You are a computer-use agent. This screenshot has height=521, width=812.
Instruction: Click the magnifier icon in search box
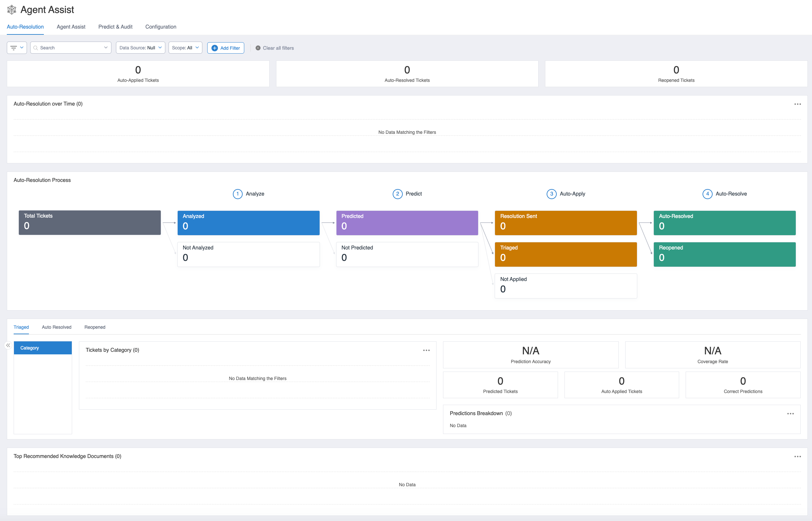click(x=35, y=48)
